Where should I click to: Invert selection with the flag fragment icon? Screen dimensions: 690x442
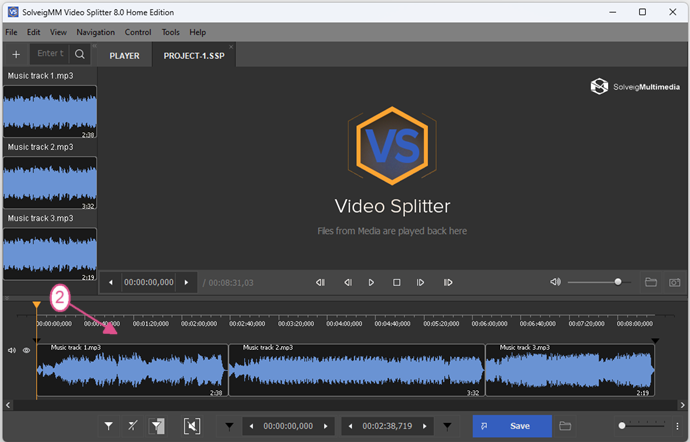pos(157,426)
